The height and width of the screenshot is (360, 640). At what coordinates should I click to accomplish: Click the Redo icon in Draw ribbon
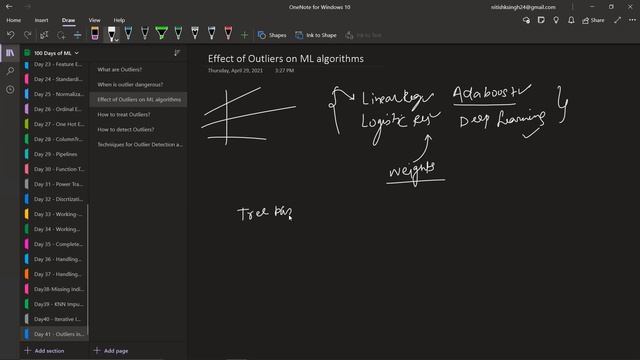click(x=27, y=35)
